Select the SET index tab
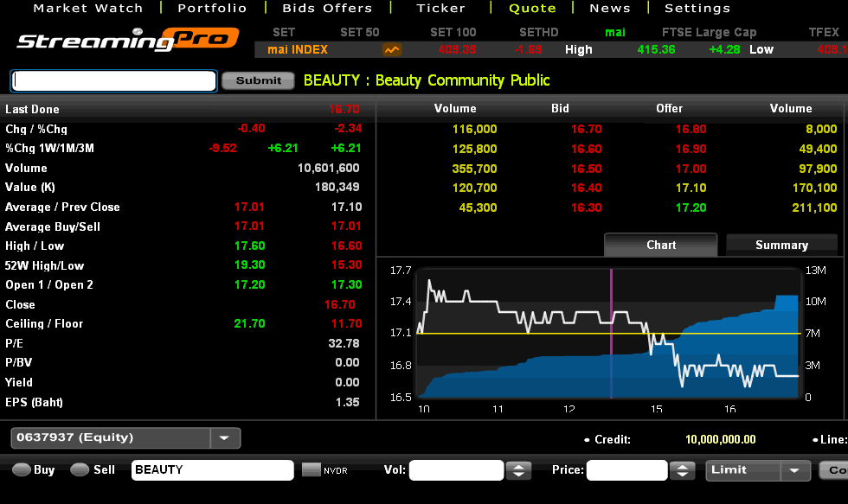 click(284, 32)
